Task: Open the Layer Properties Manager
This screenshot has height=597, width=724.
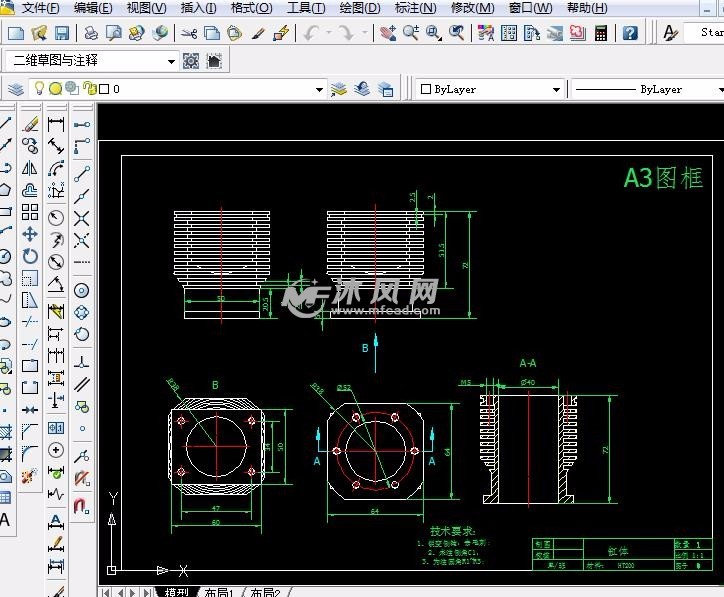Action: pos(16,89)
